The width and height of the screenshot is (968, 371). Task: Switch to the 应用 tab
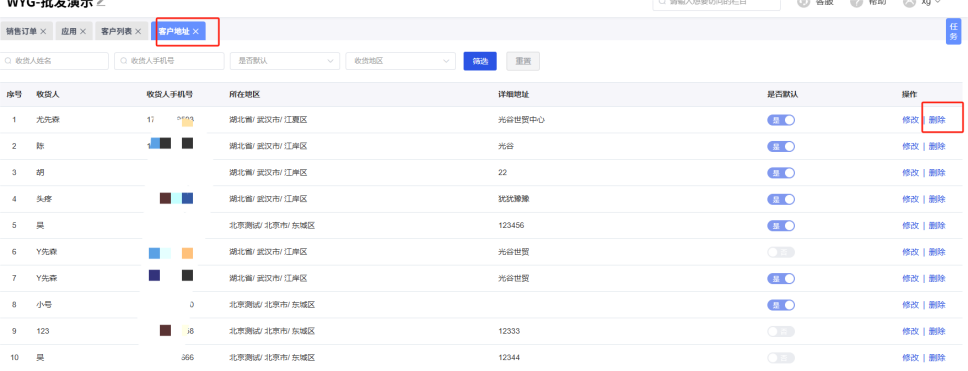(x=69, y=31)
